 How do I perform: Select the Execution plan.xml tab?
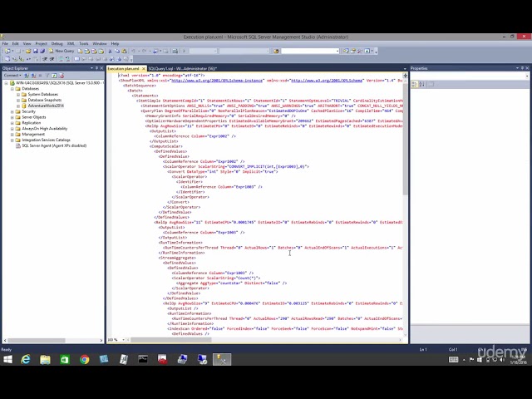point(124,68)
